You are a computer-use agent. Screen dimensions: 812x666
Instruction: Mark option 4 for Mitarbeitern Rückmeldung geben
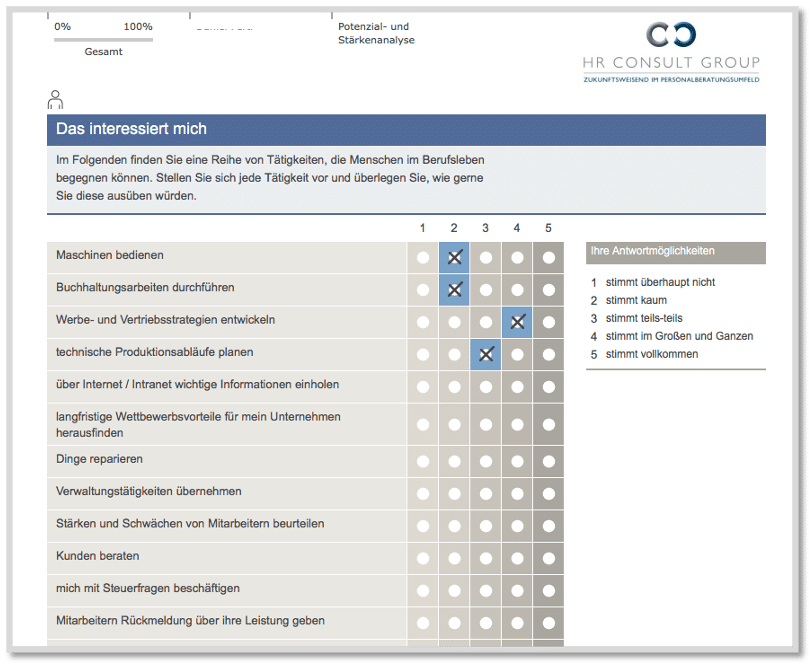517,623
